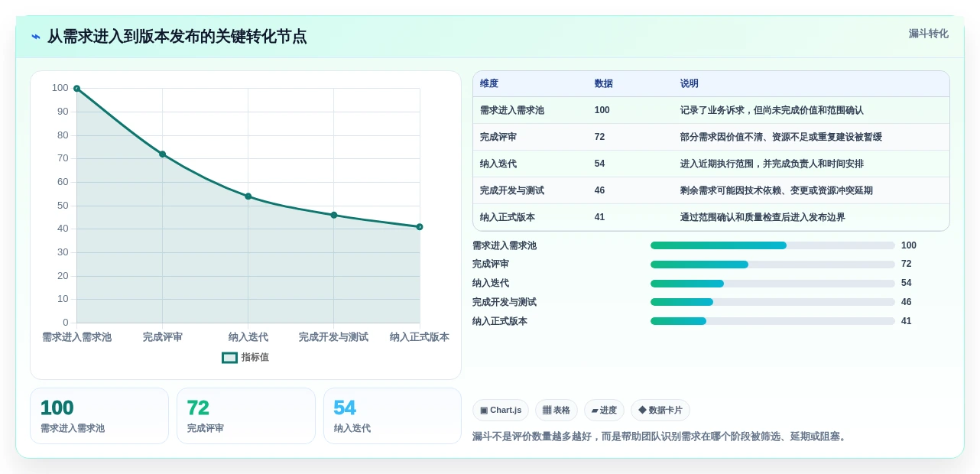Click the Chart.js tag chip
The width and height of the screenshot is (980, 474).
501,411
